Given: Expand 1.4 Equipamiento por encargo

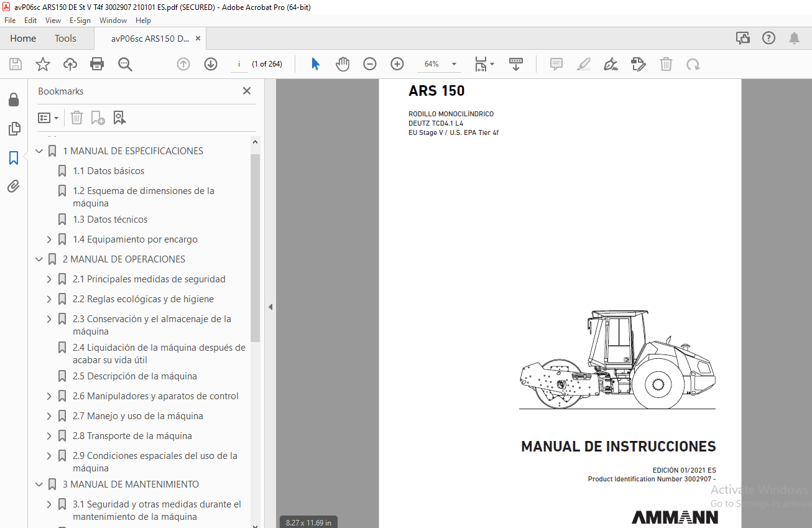Looking at the screenshot, I should point(49,239).
